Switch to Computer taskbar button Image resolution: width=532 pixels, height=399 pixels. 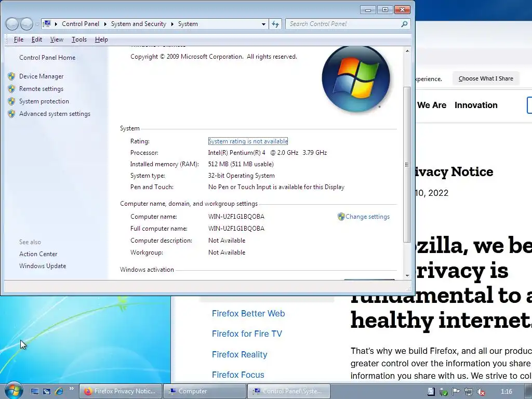pos(204,392)
